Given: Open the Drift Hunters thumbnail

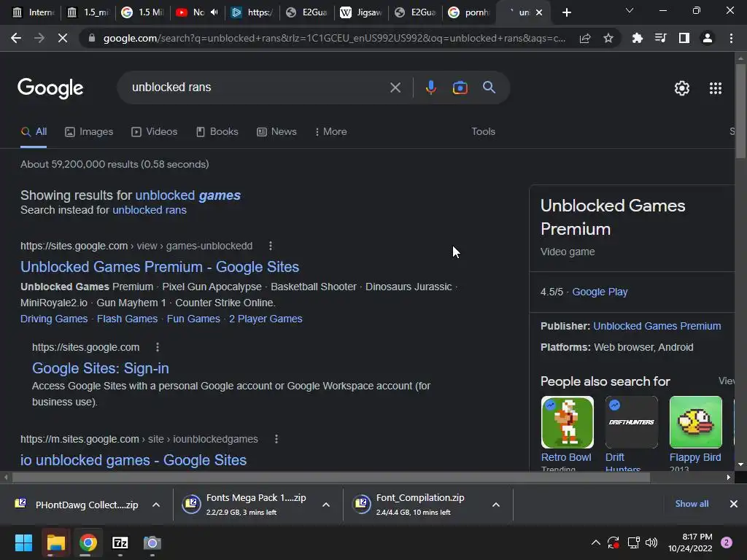Looking at the screenshot, I should point(631,422).
